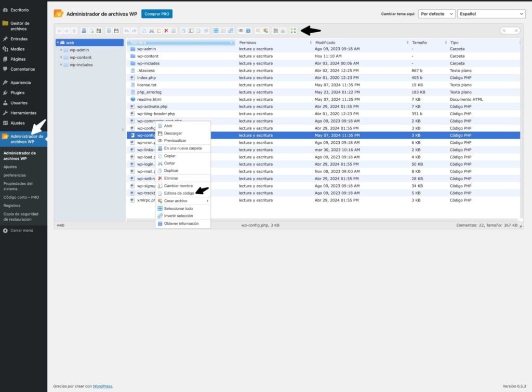Viewport: 532px width, 392px height.
Task: Open the Español language dropdown
Action: (x=491, y=14)
